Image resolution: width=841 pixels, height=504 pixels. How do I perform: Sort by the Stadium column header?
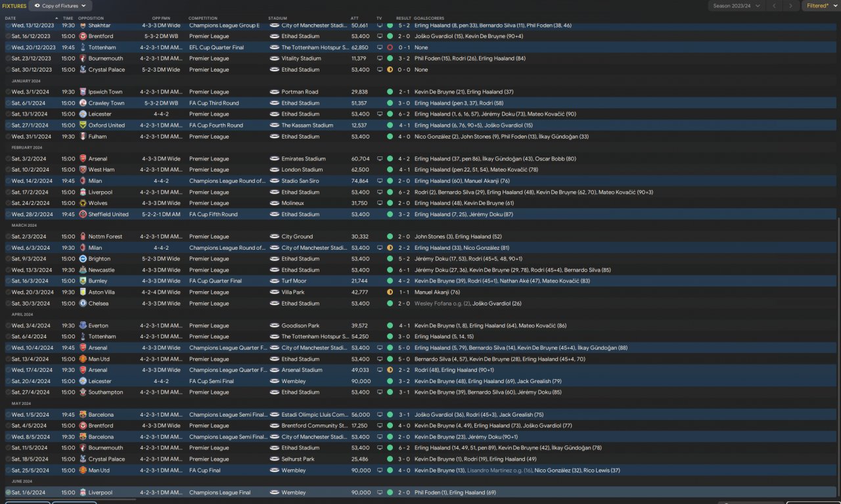click(x=277, y=18)
